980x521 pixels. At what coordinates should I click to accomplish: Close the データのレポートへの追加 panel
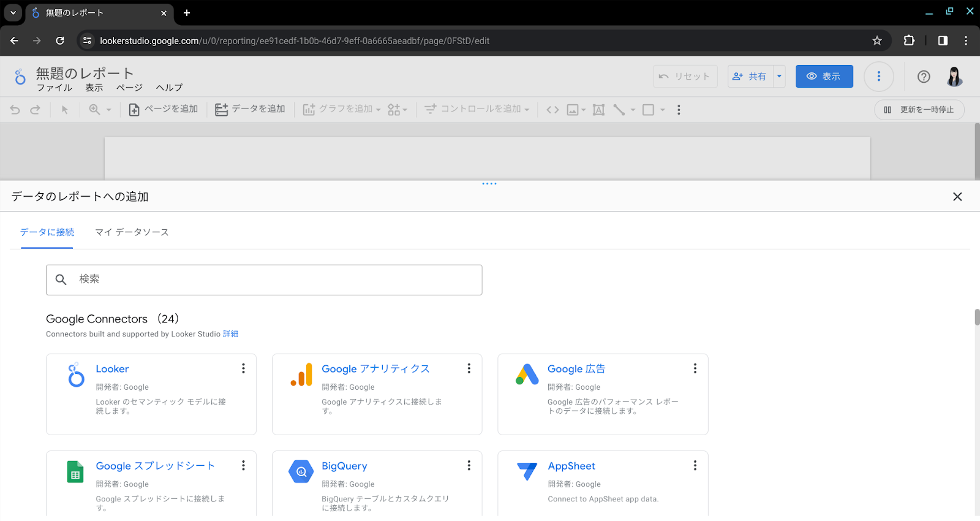pos(957,197)
